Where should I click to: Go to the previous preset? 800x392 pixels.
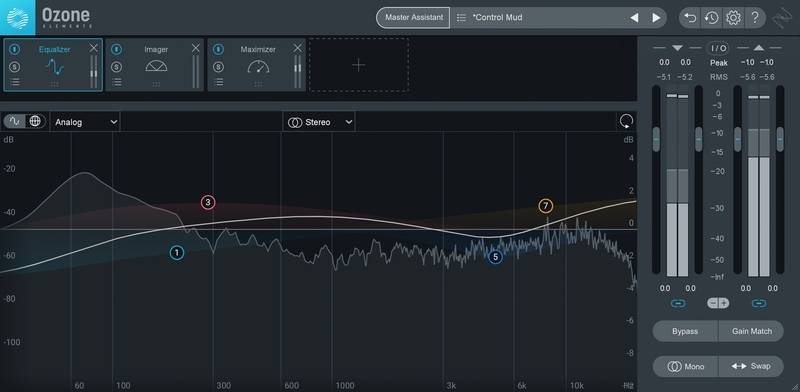tap(634, 18)
